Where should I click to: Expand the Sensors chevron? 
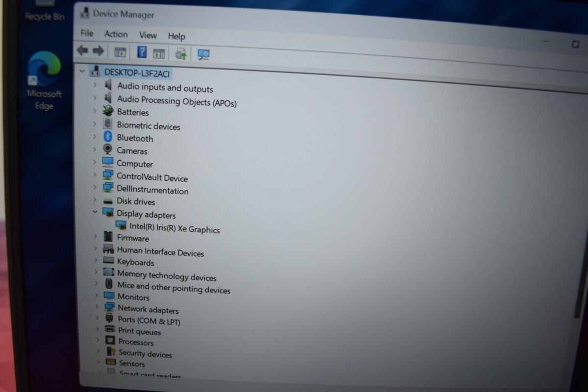click(98, 362)
